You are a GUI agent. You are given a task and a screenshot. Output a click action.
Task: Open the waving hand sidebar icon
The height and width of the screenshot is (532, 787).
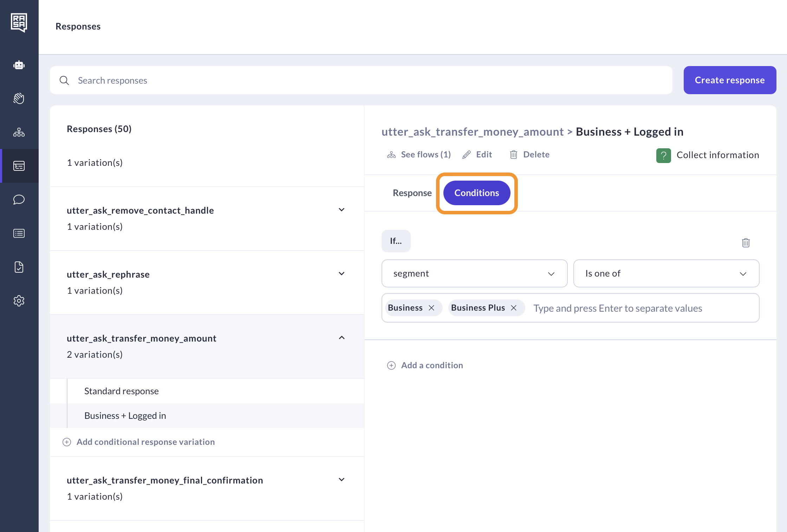pyautogui.click(x=19, y=98)
